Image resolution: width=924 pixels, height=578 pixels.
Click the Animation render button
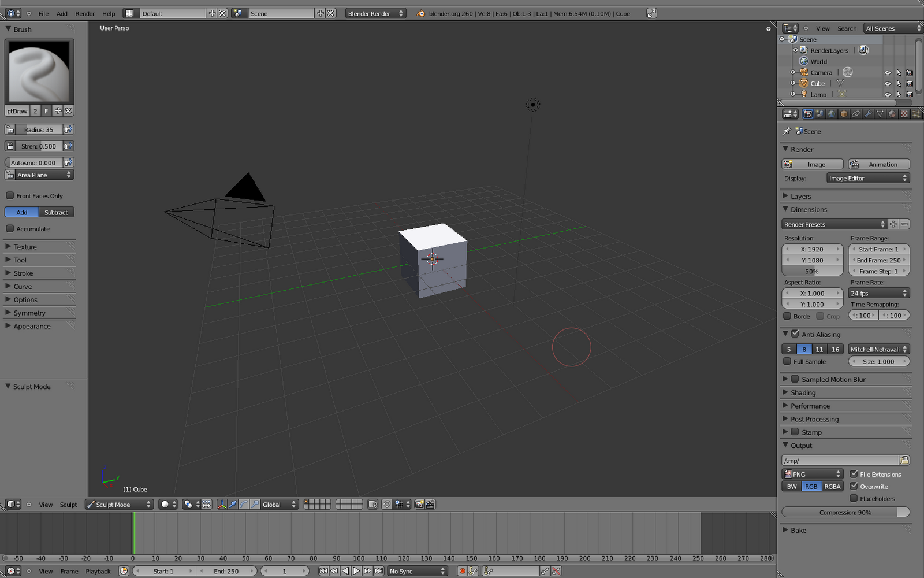pos(878,164)
